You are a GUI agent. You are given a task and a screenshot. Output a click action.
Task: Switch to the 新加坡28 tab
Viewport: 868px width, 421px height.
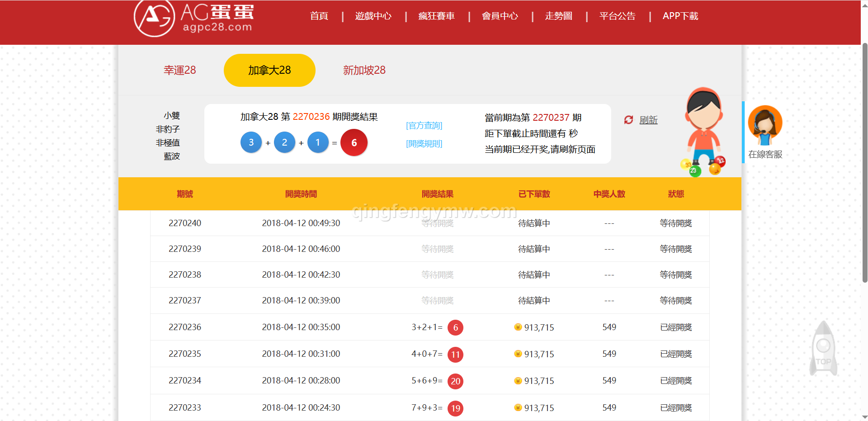(364, 70)
